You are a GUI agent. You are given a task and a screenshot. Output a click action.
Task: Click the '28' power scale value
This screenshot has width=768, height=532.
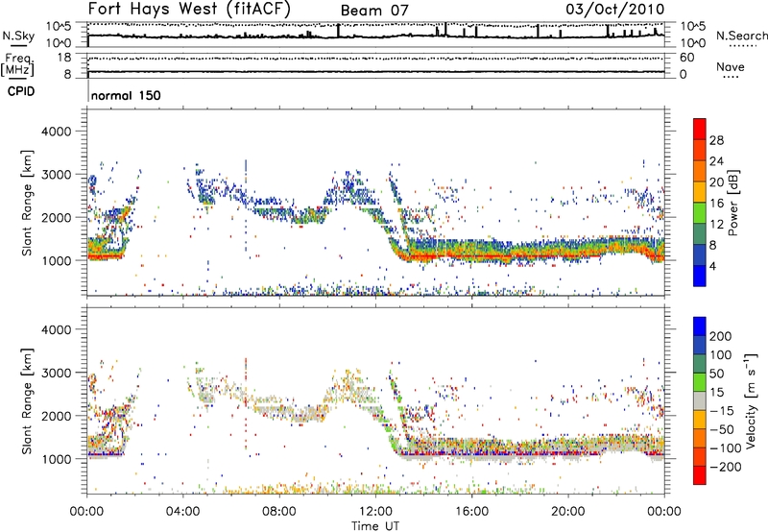(x=716, y=140)
